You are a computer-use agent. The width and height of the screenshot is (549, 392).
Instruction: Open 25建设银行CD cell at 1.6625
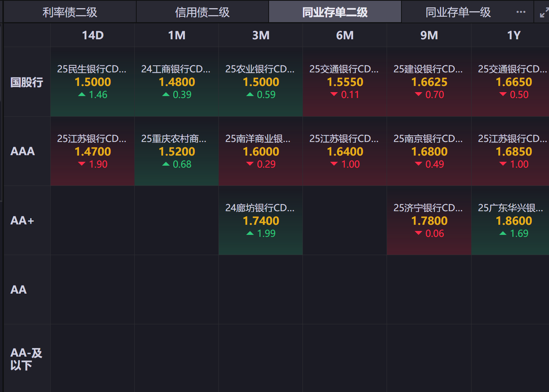point(429,82)
